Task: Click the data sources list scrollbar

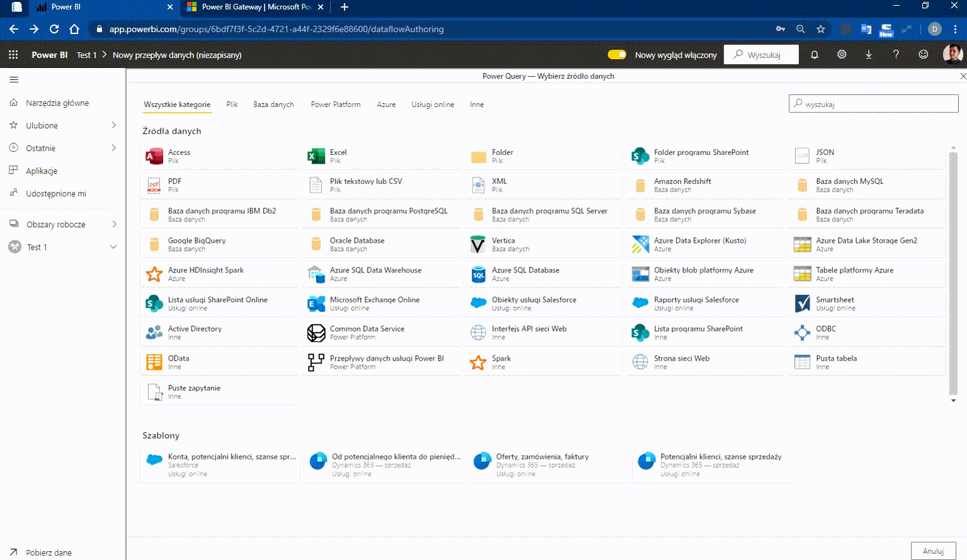Action: (x=953, y=274)
